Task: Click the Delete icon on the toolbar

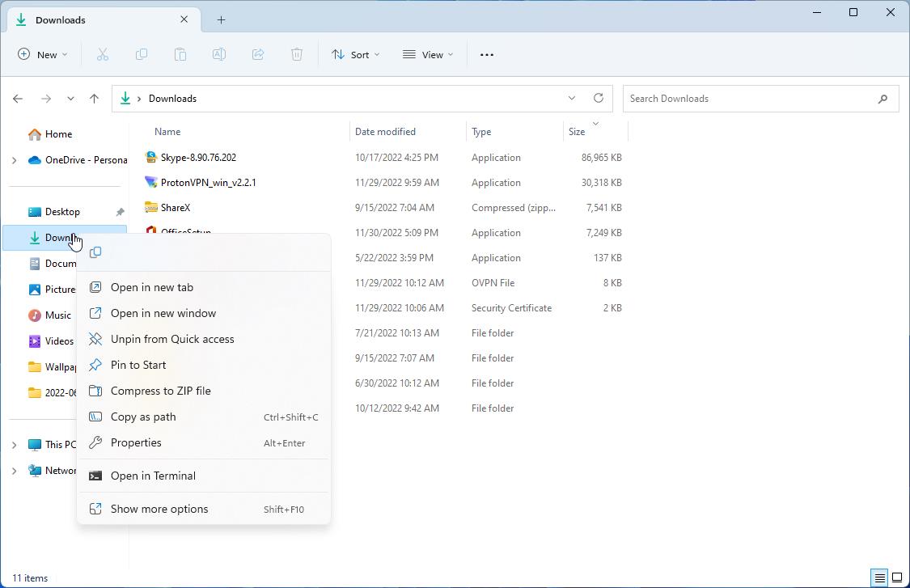Action: (296, 54)
